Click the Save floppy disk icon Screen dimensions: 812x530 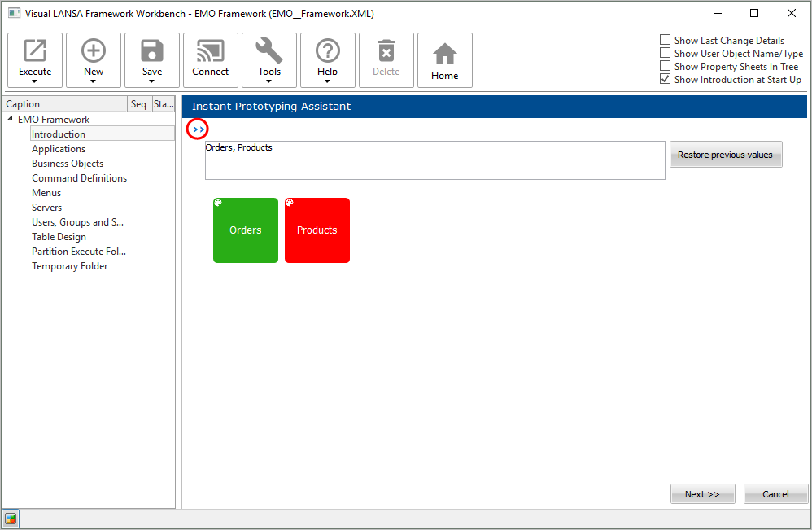(x=151, y=50)
